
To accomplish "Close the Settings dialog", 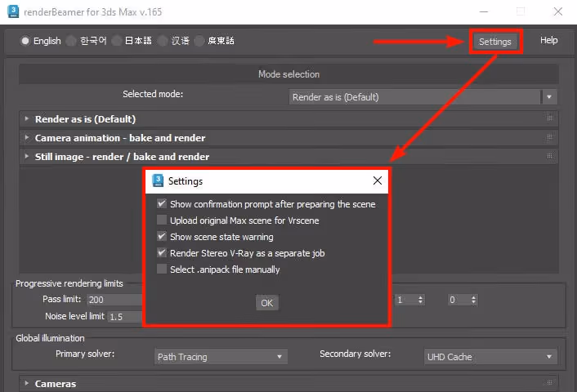I will (378, 180).
